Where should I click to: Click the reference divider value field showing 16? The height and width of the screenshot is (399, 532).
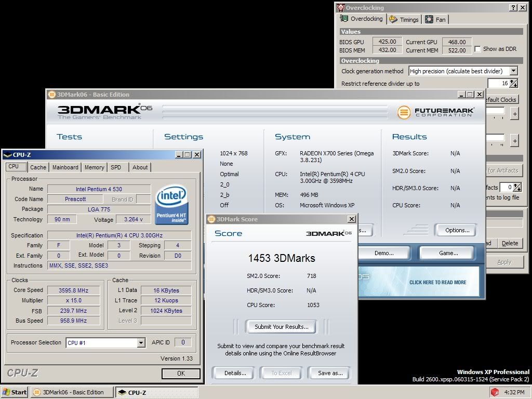(498, 83)
